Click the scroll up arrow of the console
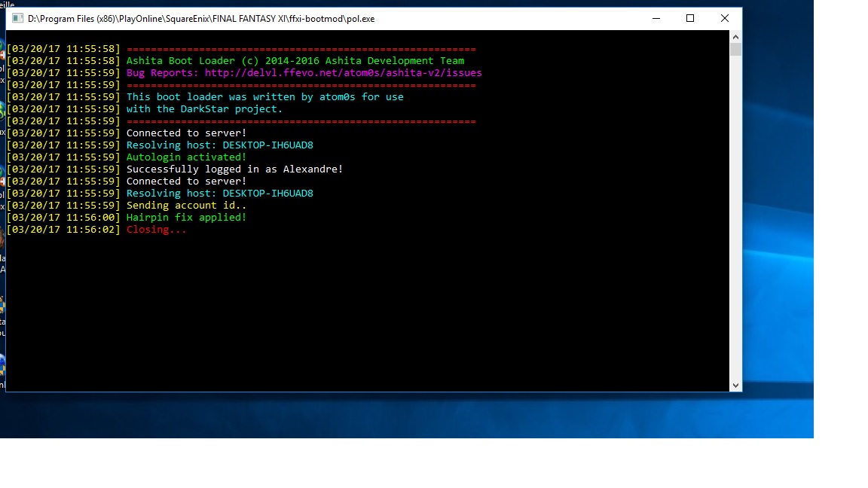Screen dimensions: 868x488 (x=735, y=37)
